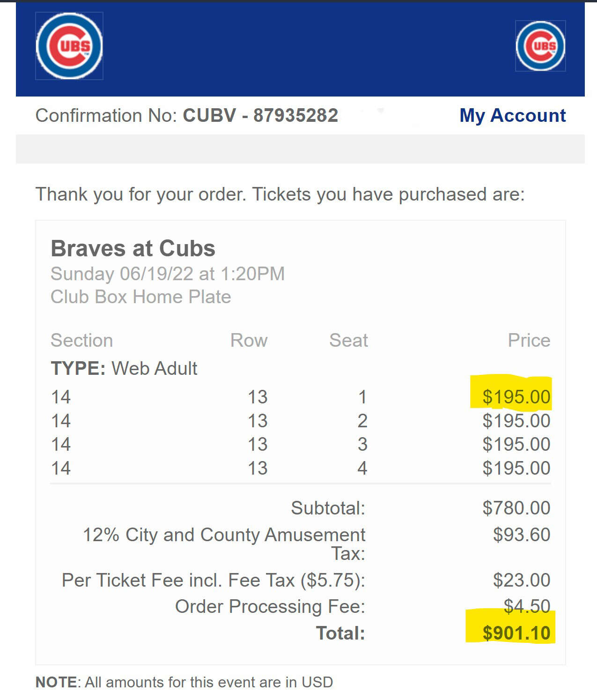Expand the Section column header
Image resolution: width=597 pixels, height=700 pixels.
81,341
